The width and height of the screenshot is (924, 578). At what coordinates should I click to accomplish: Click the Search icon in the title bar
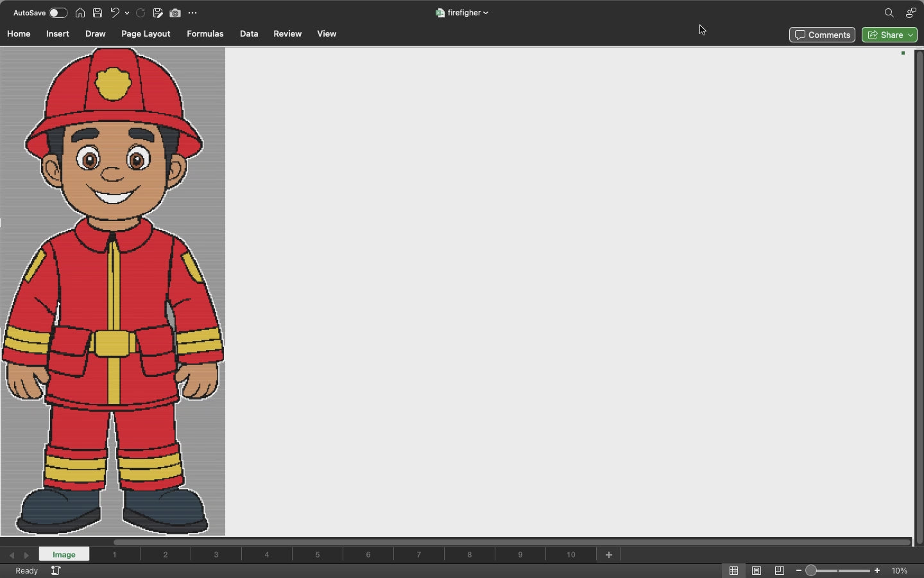point(889,12)
